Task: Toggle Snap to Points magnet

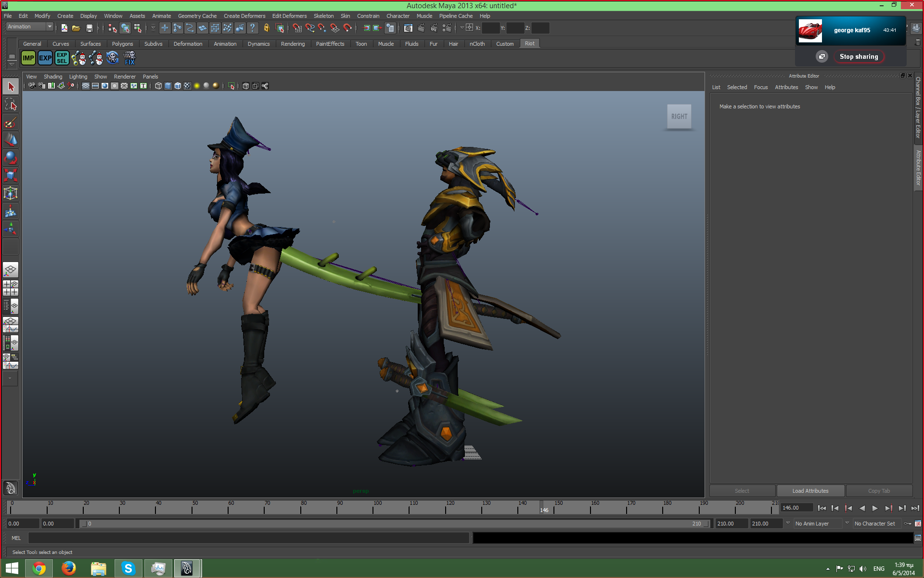Action: pyautogui.click(x=322, y=28)
